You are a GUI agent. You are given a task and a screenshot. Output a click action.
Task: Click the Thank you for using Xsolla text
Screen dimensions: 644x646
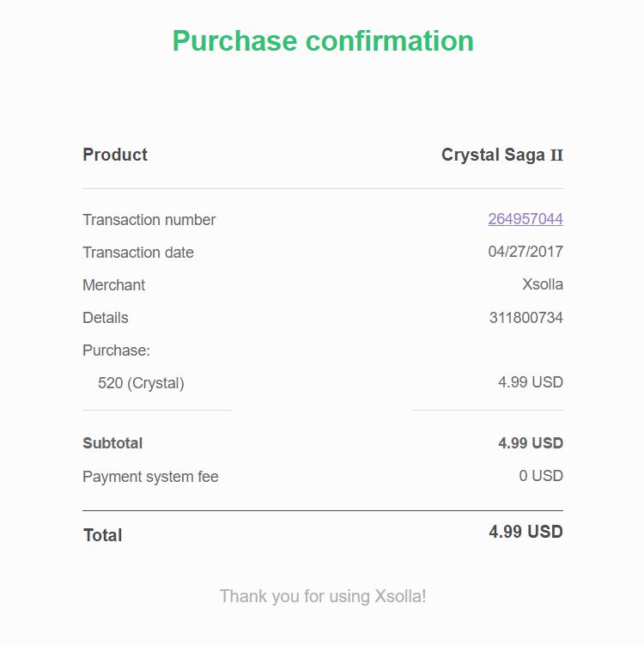point(323,596)
